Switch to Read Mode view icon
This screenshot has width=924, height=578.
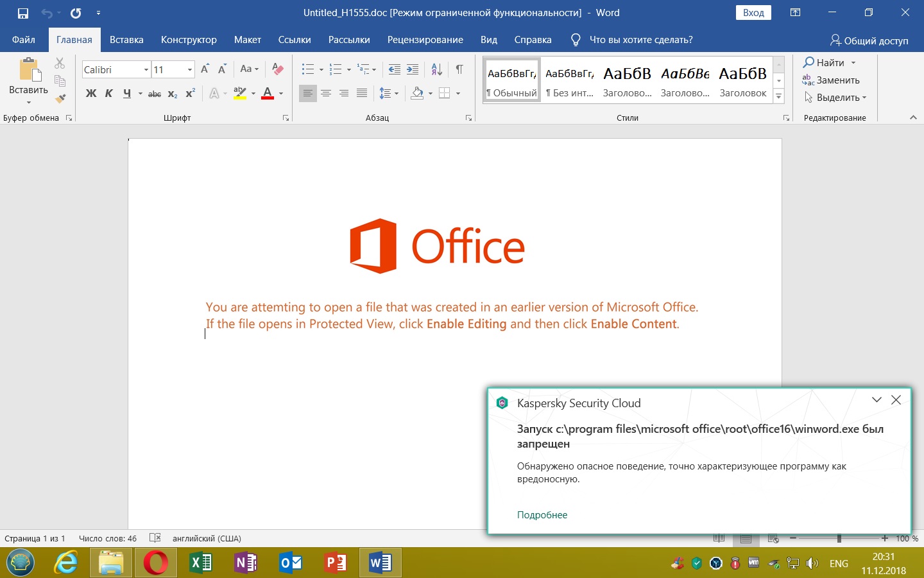click(x=719, y=538)
